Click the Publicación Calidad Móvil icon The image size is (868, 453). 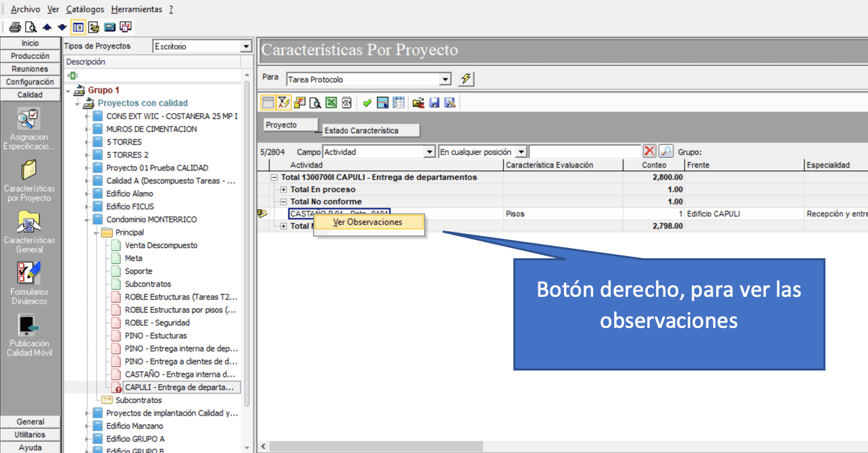(29, 335)
